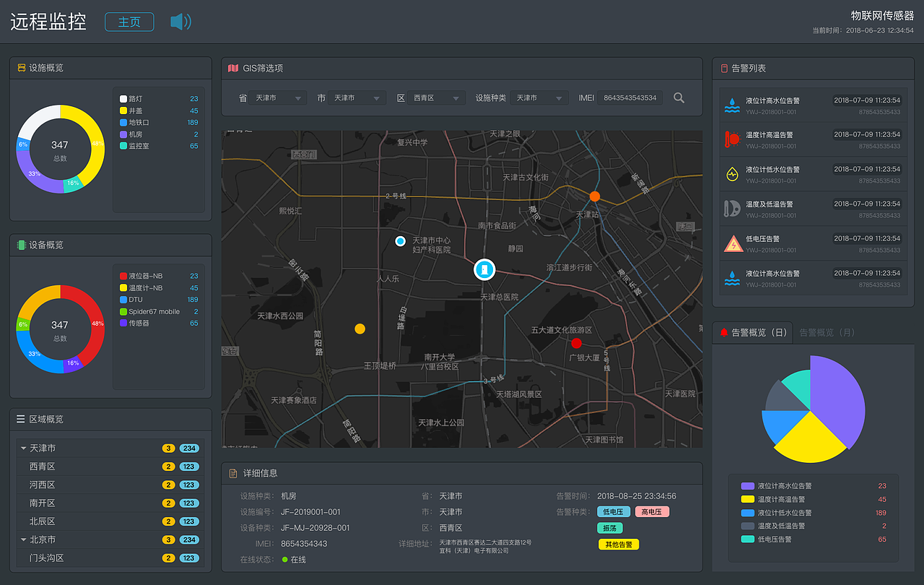Click the red bell icon beside 告警概览（日）
924x585 pixels.
tap(724, 332)
